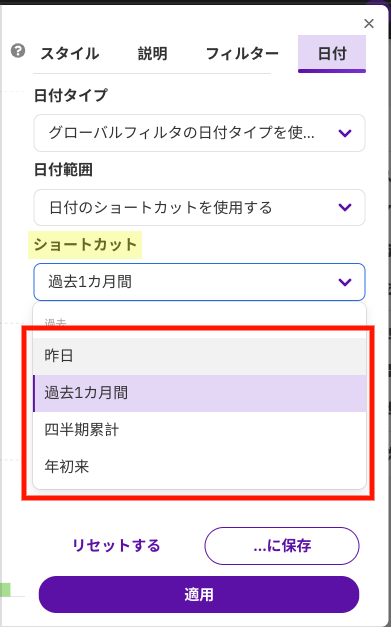
Task: Select the 日付 tab
Action: tap(332, 54)
